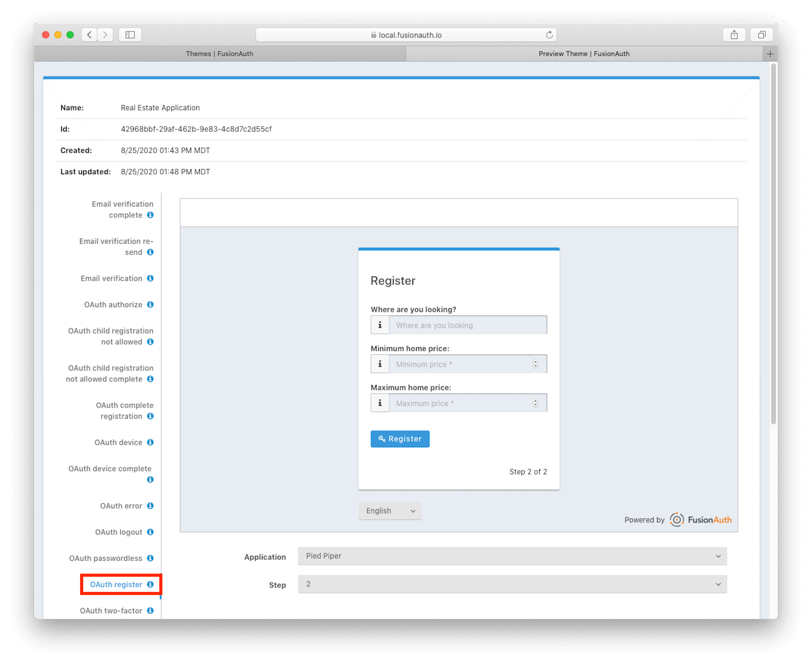Image resolution: width=812 pixels, height=664 pixels.
Task: Click the Maximum price input field
Action: pos(468,403)
